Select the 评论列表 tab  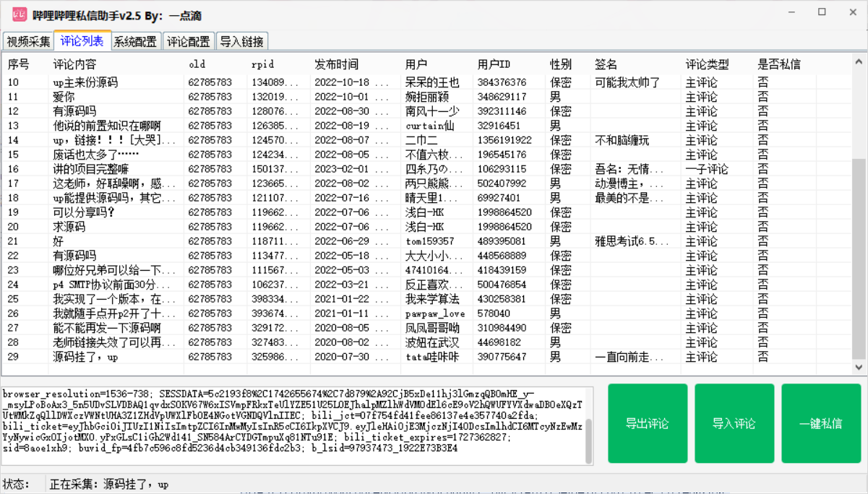pos(82,40)
